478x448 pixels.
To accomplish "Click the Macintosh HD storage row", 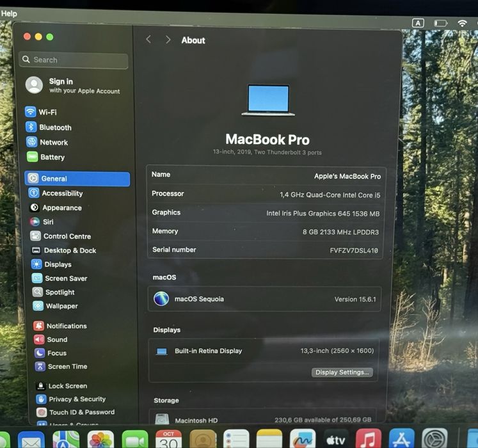I will tap(263, 420).
